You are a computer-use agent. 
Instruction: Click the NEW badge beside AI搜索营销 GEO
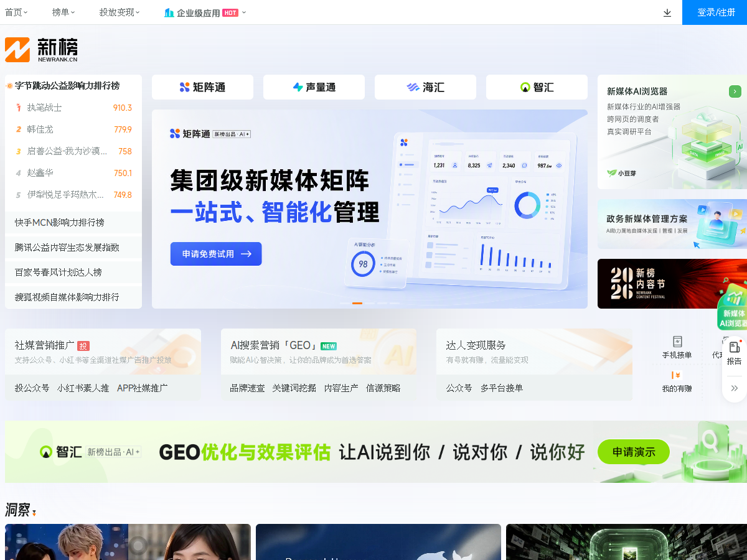point(329,346)
